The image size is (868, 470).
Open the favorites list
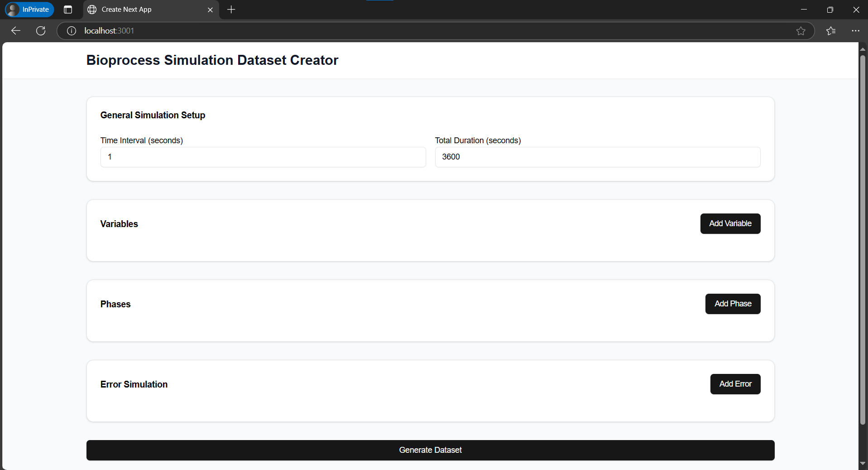[831, 31]
